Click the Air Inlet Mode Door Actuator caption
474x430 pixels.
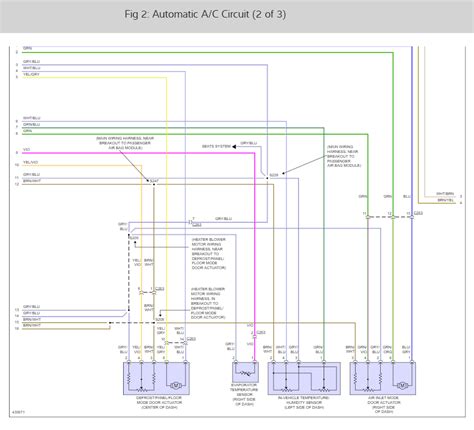[x=384, y=405]
